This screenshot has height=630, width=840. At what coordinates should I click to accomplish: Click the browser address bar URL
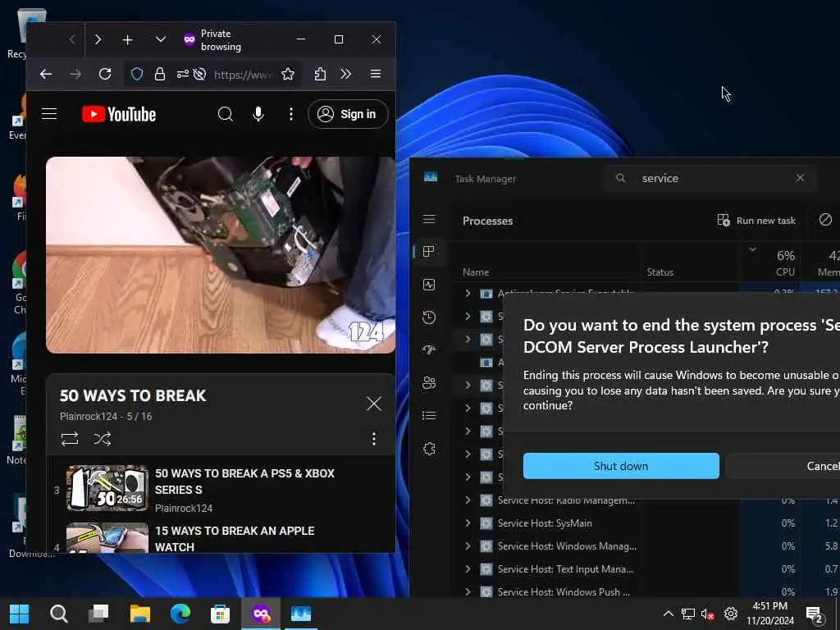tap(243, 75)
